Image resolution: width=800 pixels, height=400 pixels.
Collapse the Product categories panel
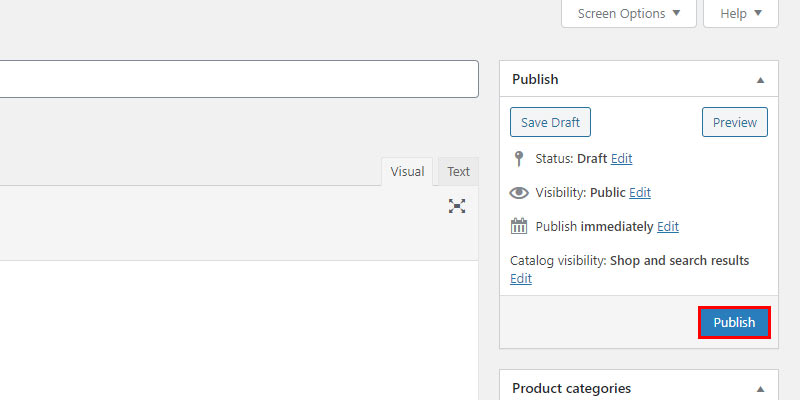pos(760,389)
